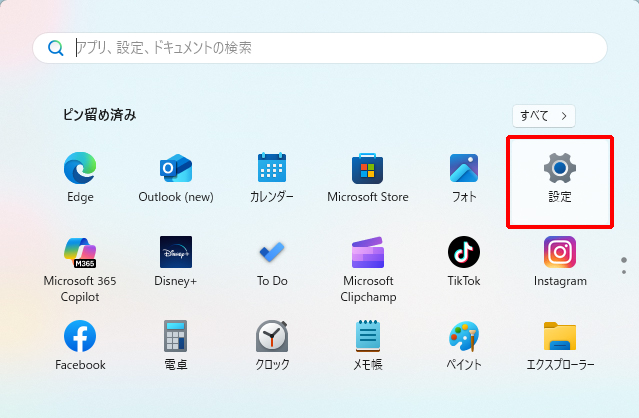The width and height of the screenshot is (639, 418).
Task: Launch Microsoft Clipchamp
Action: point(368,254)
